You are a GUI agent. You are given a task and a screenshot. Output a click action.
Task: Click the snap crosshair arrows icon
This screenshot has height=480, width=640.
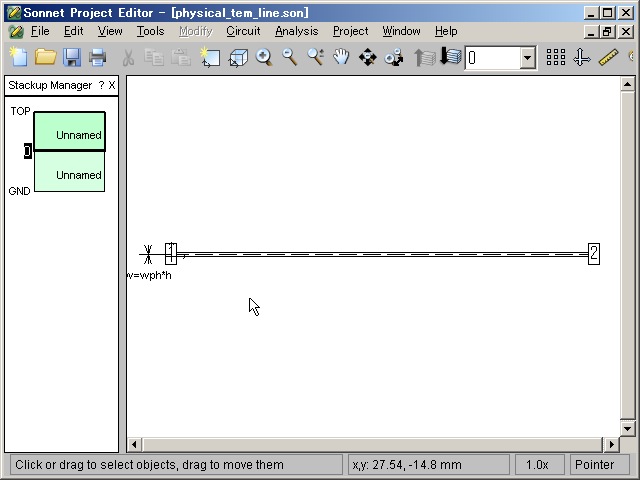(x=582, y=57)
